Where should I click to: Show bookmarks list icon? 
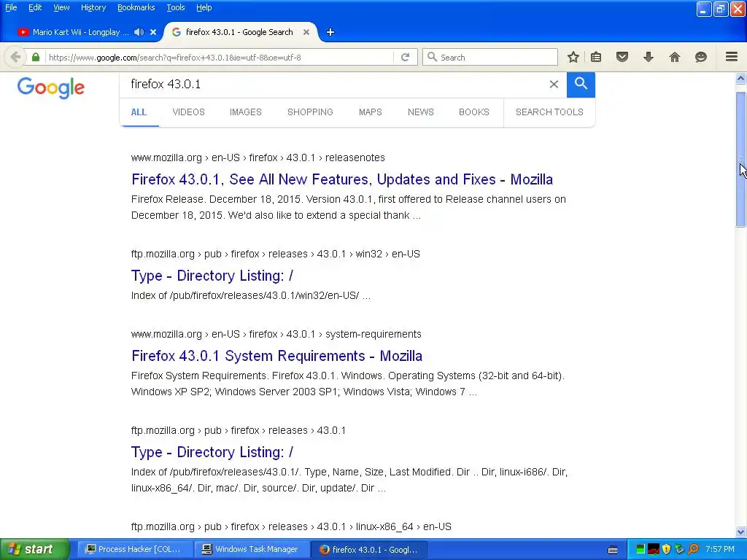(596, 57)
